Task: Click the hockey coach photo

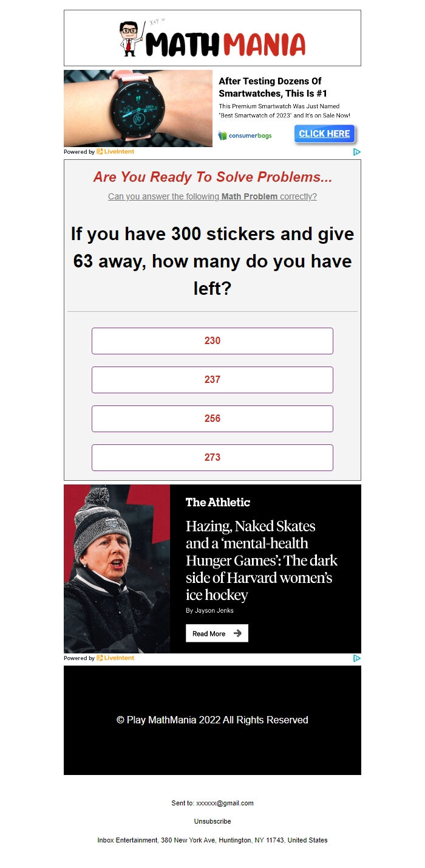Action: (x=117, y=569)
